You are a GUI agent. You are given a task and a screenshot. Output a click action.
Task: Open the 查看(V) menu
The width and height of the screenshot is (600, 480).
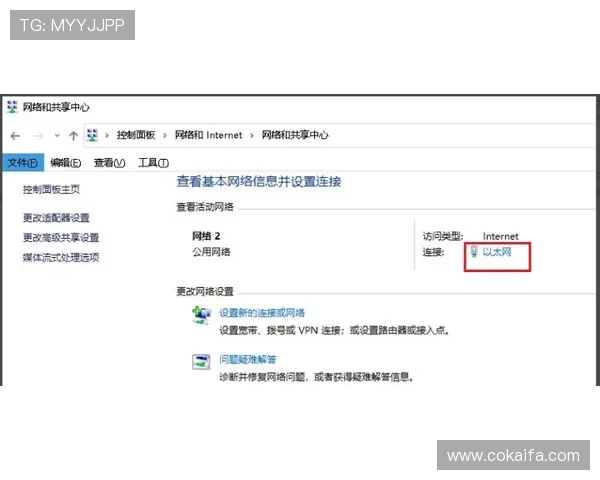pos(109,163)
